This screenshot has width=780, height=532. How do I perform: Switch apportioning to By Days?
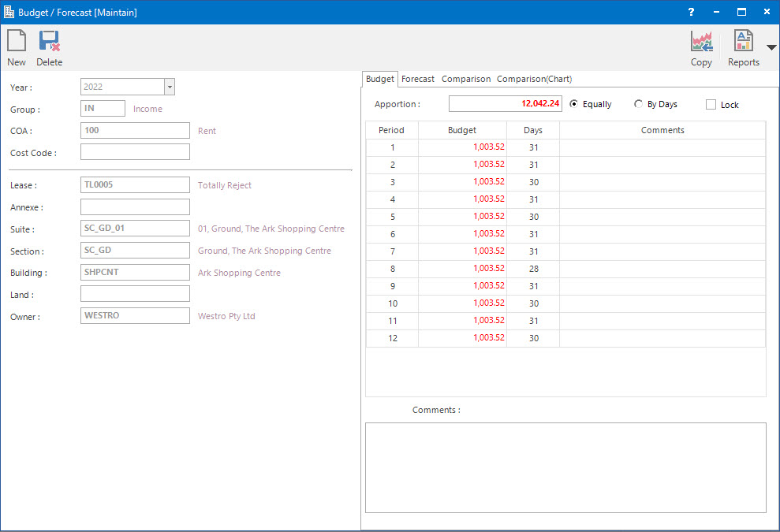(638, 103)
